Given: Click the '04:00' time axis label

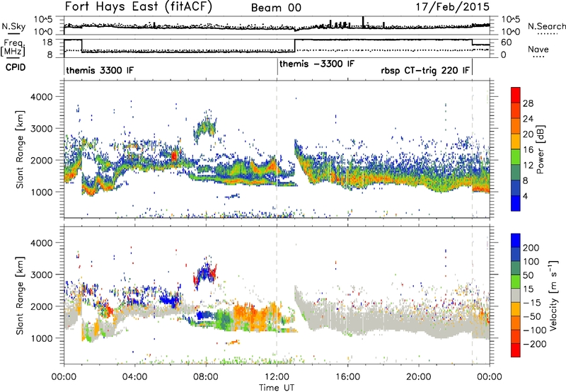Looking at the screenshot, I should [135, 377].
